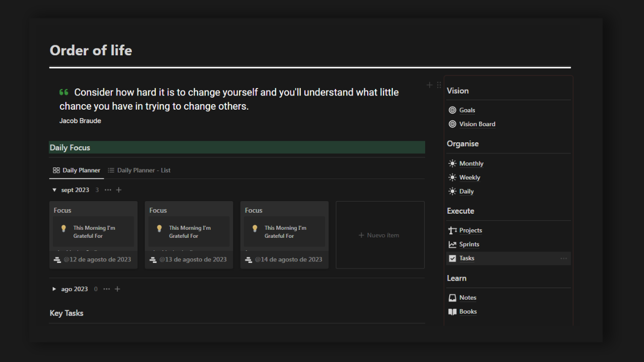Open Focus card dated 13 de agosto
Screen dimensions: 644x362
click(x=189, y=235)
